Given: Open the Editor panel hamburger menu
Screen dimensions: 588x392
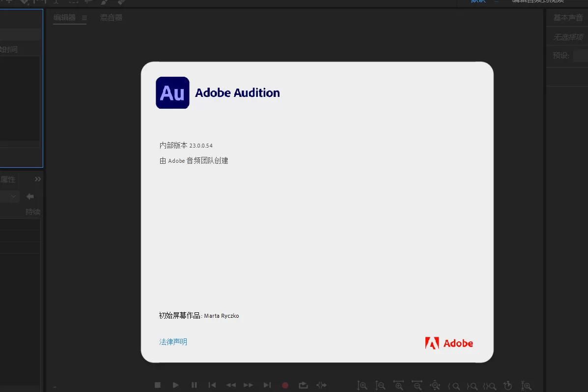Looking at the screenshot, I should click(x=84, y=17).
